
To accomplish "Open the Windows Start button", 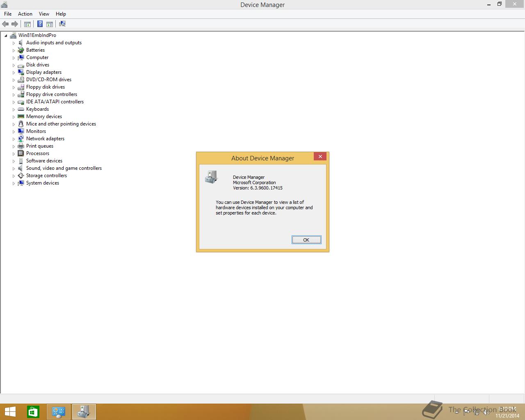I will click(10, 412).
